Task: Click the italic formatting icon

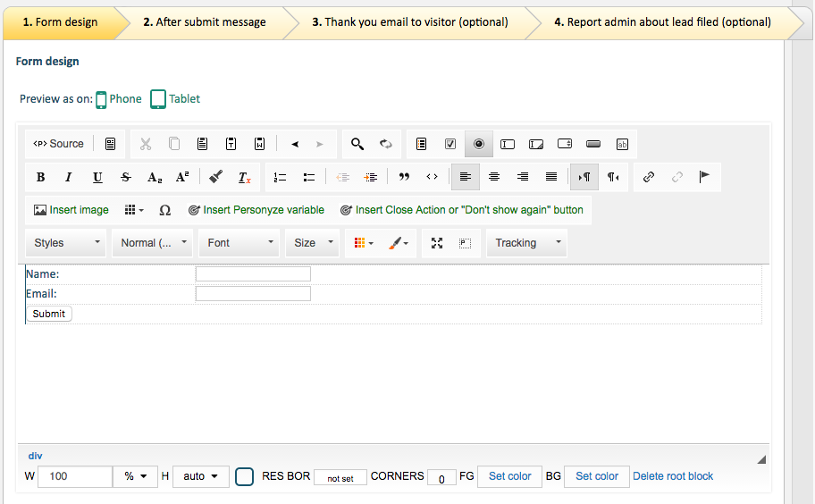Action: (x=69, y=177)
